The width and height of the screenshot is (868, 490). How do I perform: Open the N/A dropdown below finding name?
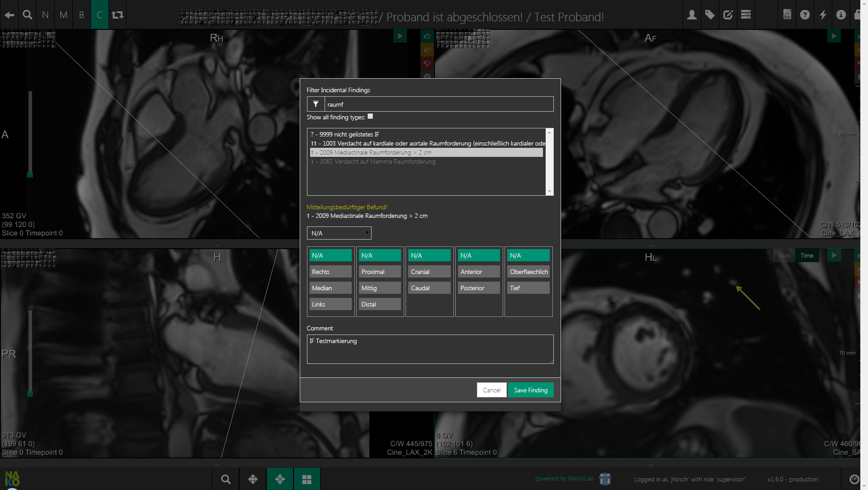pos(339,233)
